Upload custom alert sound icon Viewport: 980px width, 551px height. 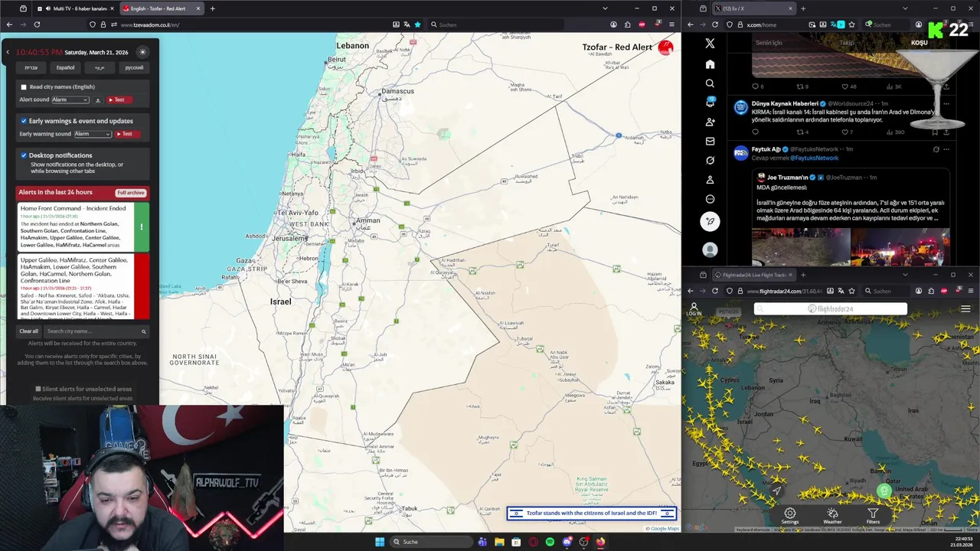click(x=97, y=100)
